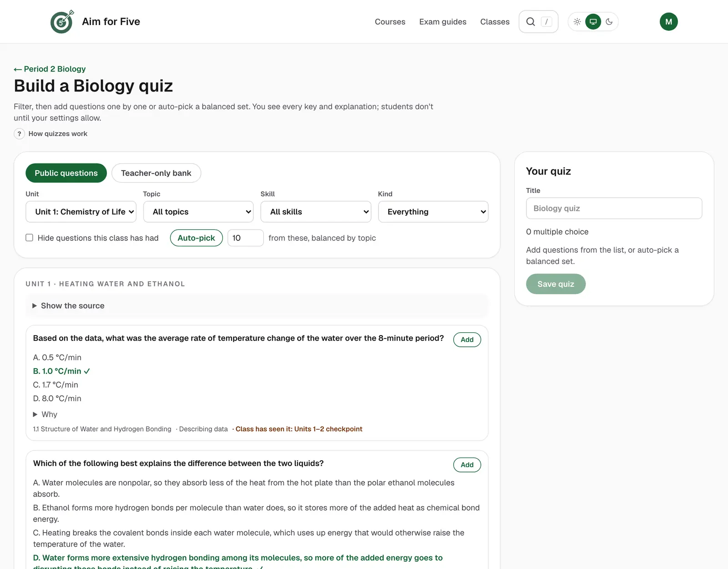Open Classes in the navigation

(x=495, y=22)
